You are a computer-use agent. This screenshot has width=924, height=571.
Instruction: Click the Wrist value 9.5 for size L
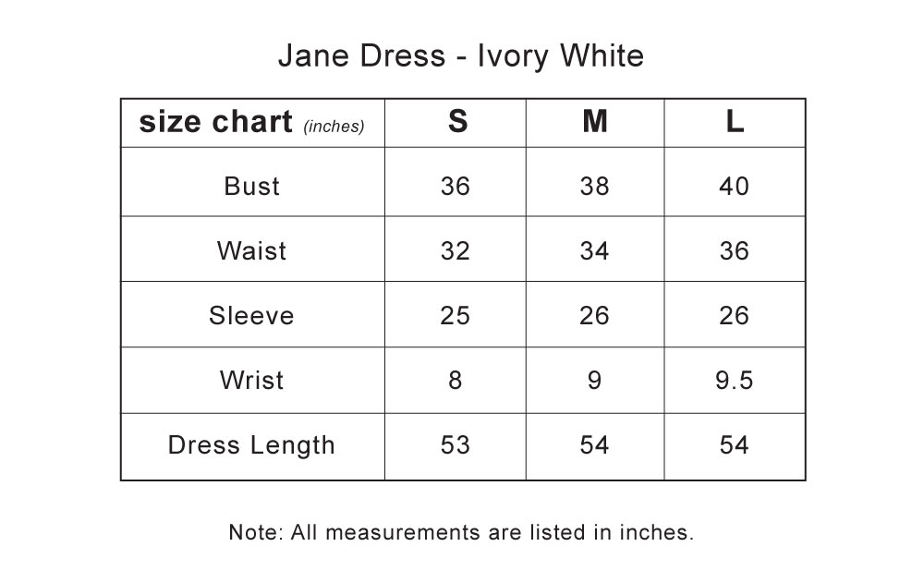tap(735, 380)
